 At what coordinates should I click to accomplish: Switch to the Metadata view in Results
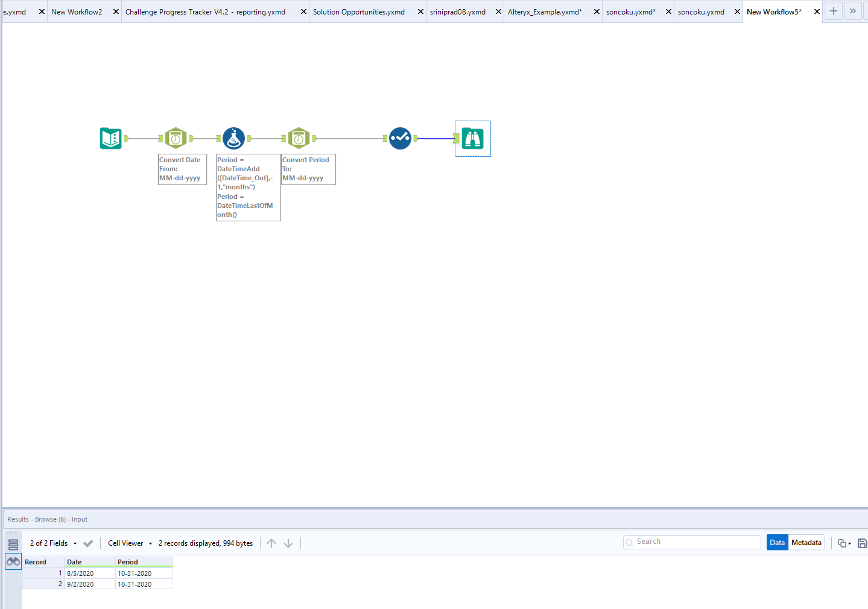(806, 542)
